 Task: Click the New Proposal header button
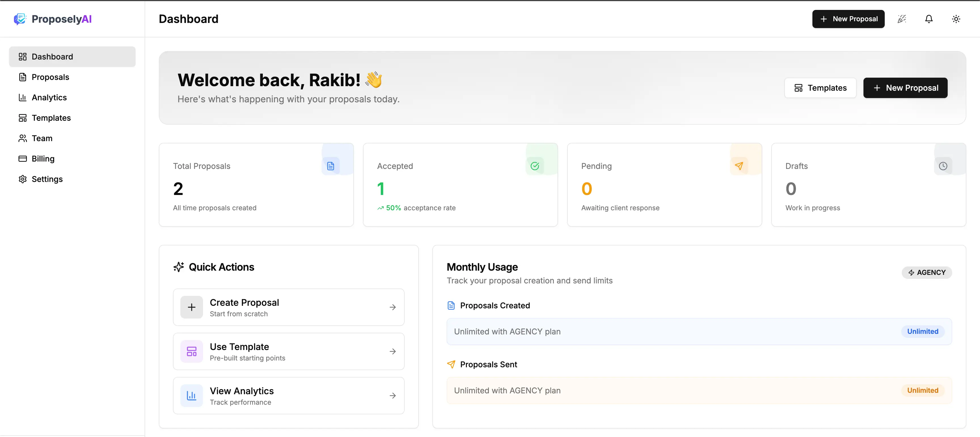(848, 19)
